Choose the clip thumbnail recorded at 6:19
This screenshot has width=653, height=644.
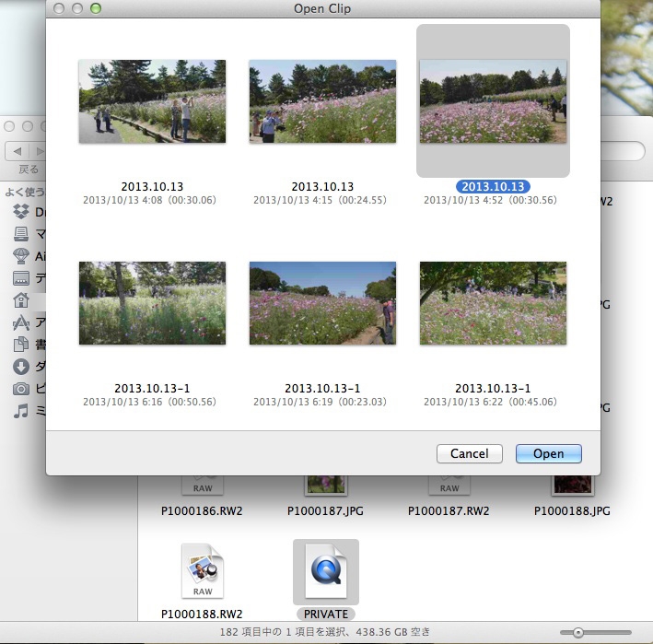pos(322,303)
